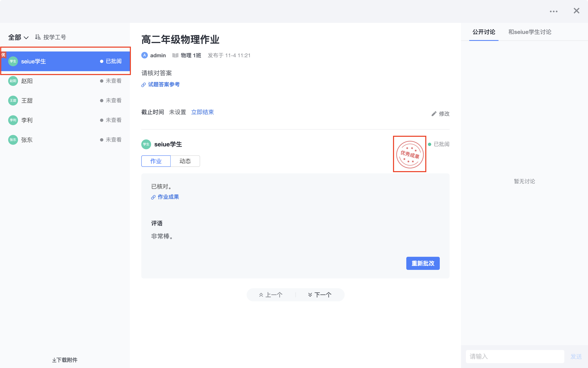This screenshot has height=368, width=588.
Task: Click the 修改 edit pencil button
Action: (x=440, y=114)
